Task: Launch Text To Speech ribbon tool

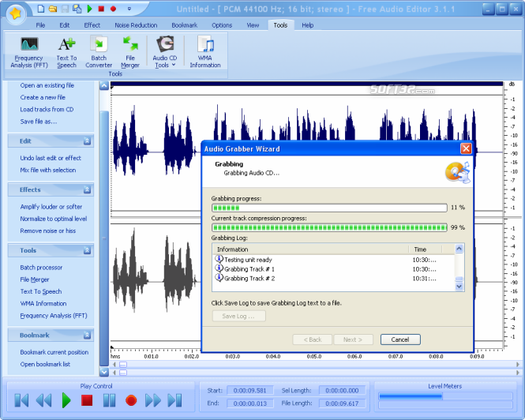Action: pyautogui.click(x=66, y=52)
